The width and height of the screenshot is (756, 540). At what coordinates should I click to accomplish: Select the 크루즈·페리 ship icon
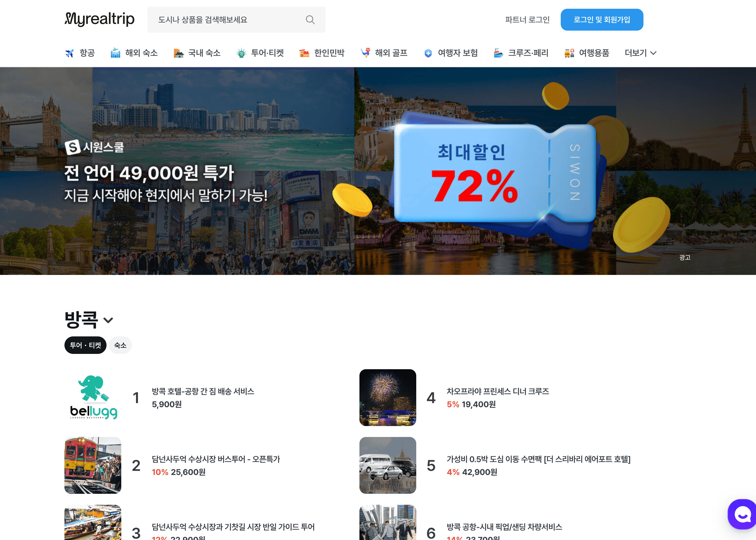point(498,53)
